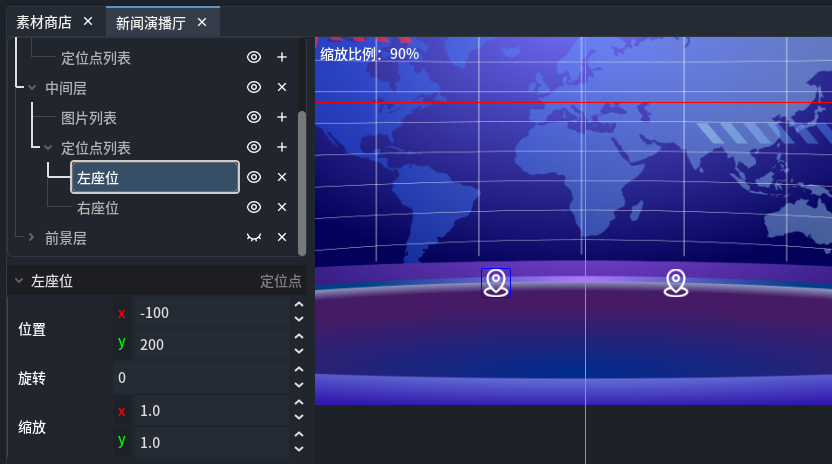Delete the 左座位 anchor point
Image resolution: width=832 pixels, height=464 pixels.
tap(282, 177)
